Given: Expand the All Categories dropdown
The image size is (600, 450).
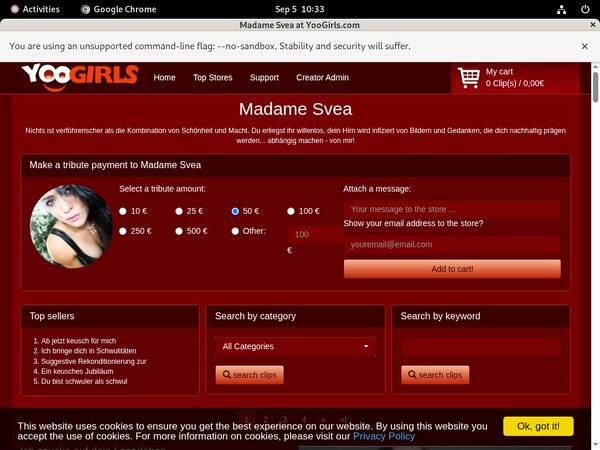Looking at the screenshot, I should point(295,347).
